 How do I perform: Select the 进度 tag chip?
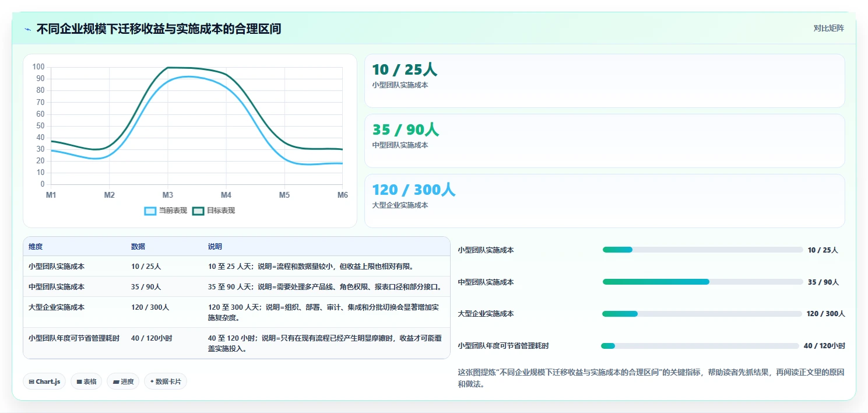click(123, 381)
